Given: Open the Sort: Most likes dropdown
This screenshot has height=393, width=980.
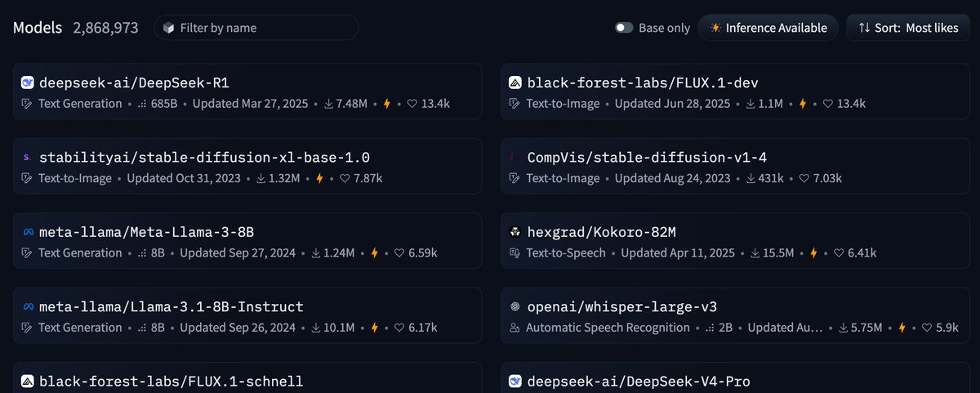Looking at the screenshot, I should pyautogui.click(x=908, y=28).
